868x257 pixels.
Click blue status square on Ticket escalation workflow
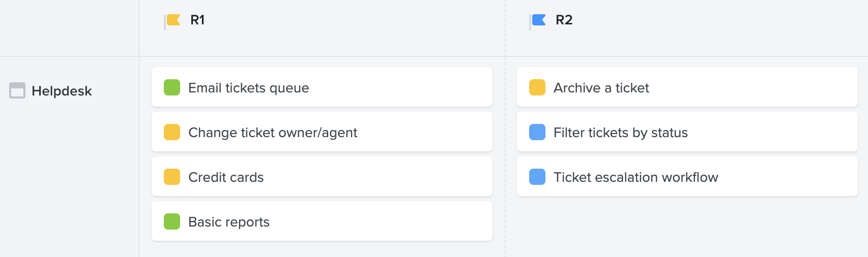[537, 177]
